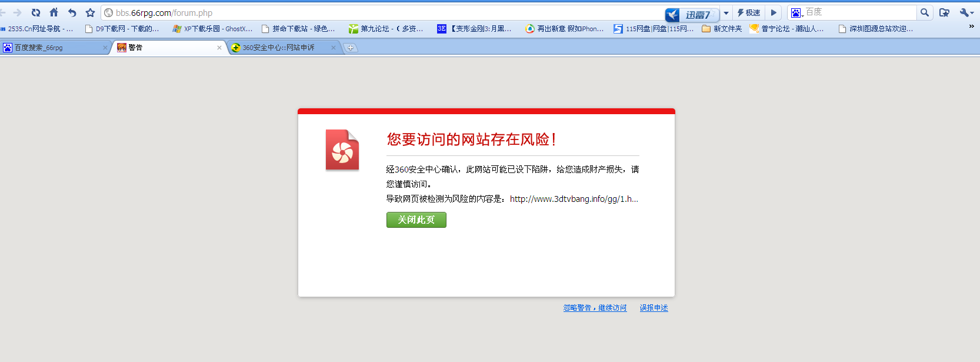Screen dimensions: 980x362
Task: Open a new tab with the plus button
Action: click(351, 48)
